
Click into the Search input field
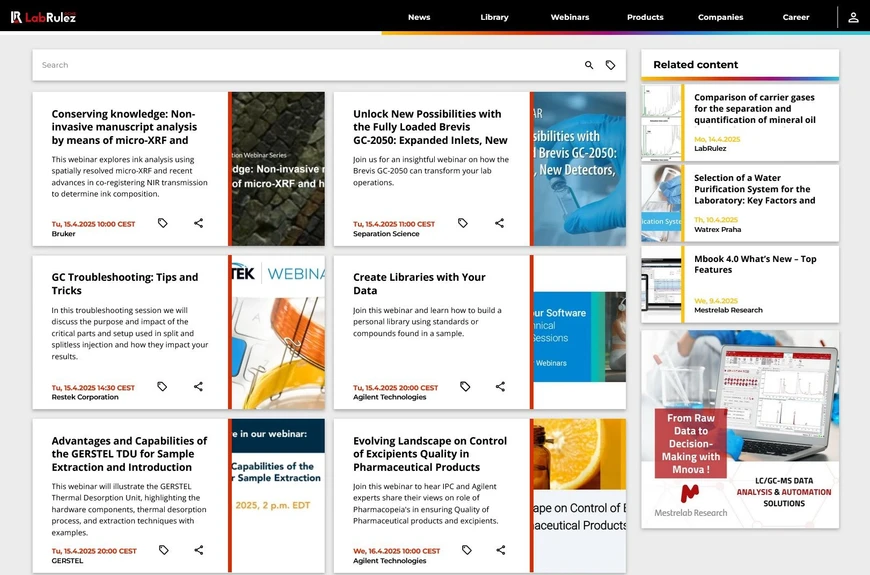[x=308, y=65]
